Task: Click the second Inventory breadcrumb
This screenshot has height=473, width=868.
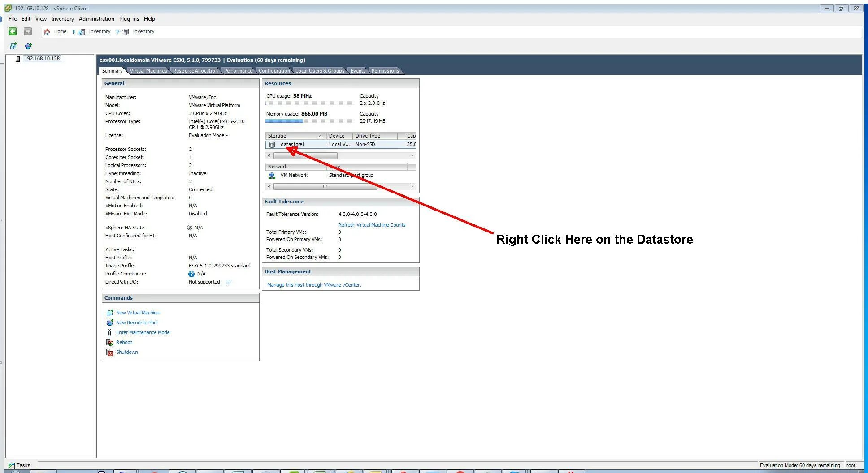Action: tap(143, 32)
